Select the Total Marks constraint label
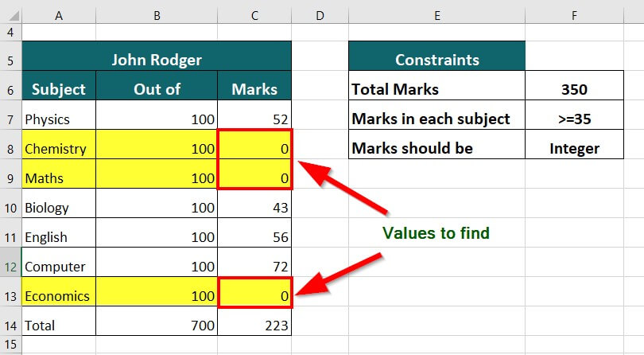Viewport: 644px width, 355px height. [436, 85]
